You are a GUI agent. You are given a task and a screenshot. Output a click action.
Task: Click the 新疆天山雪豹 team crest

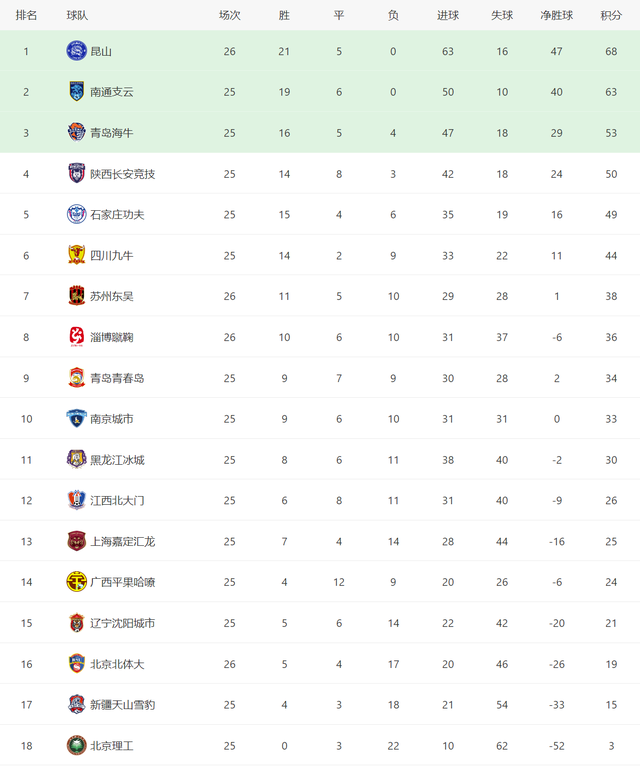(x=76, y=704)
